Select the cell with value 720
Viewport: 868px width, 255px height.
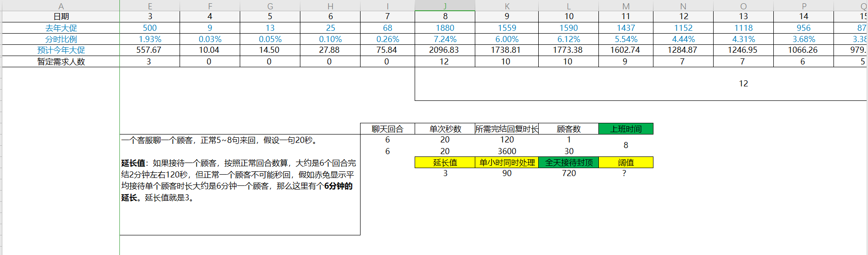[x=569, y=173]
